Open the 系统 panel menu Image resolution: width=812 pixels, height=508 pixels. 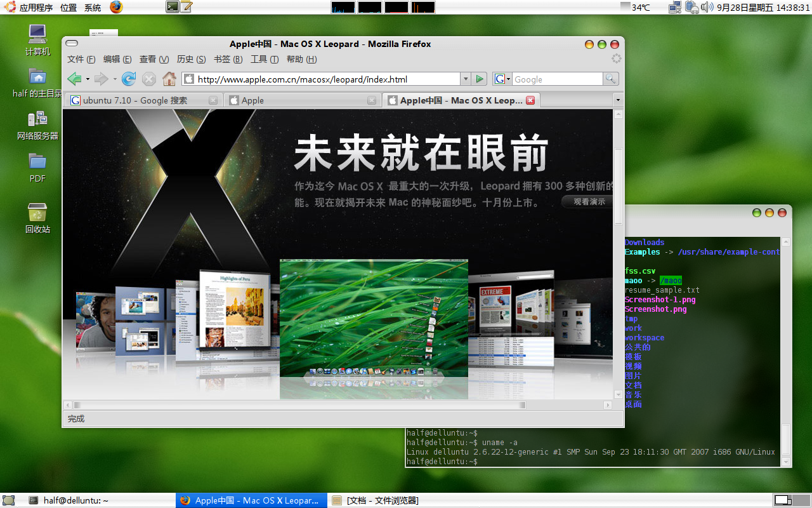coord(93,8)
